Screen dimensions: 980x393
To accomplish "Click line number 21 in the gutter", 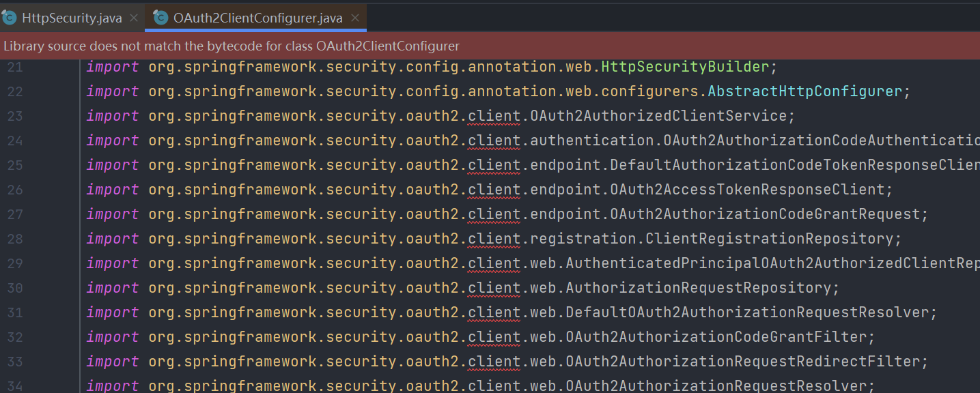I will tap(15, 67).
